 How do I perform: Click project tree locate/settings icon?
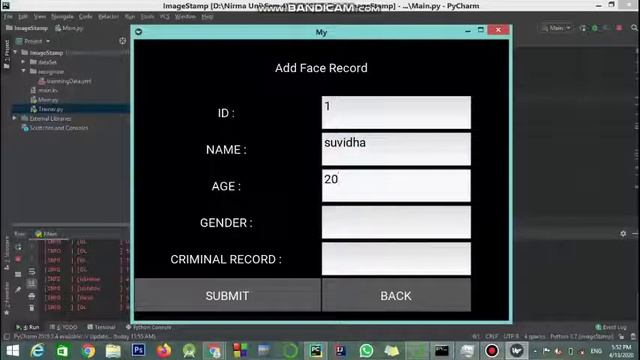point(122,41)
